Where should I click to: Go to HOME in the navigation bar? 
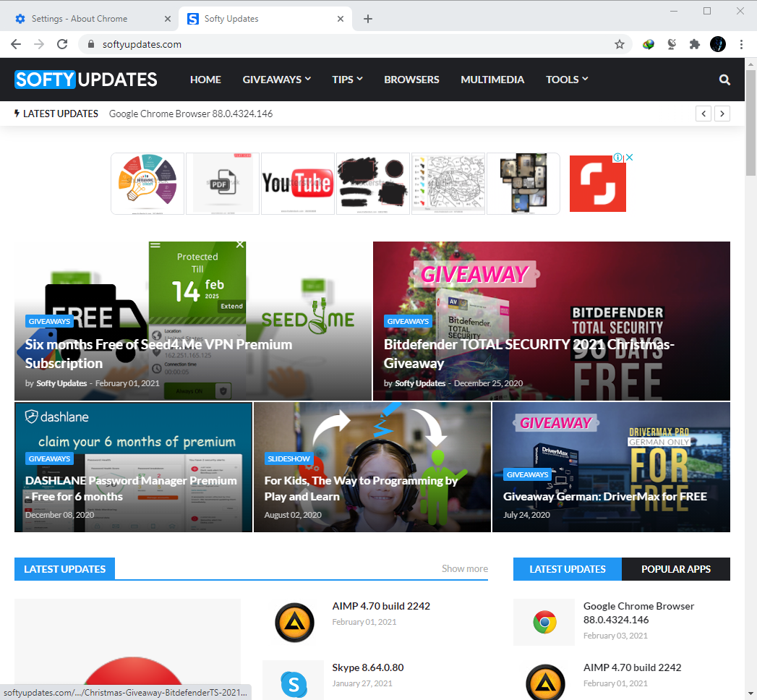coord(205,80)
